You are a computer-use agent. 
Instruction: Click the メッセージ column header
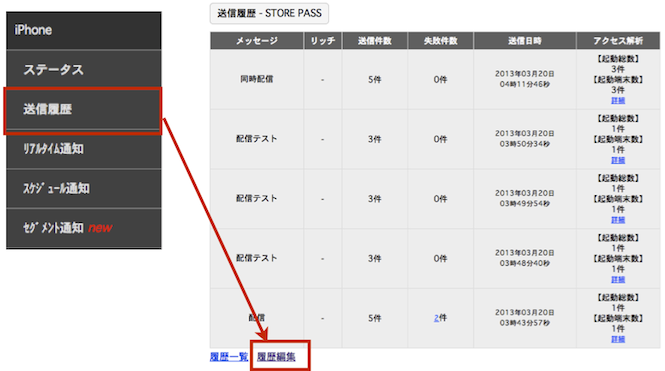click(257, 41)
